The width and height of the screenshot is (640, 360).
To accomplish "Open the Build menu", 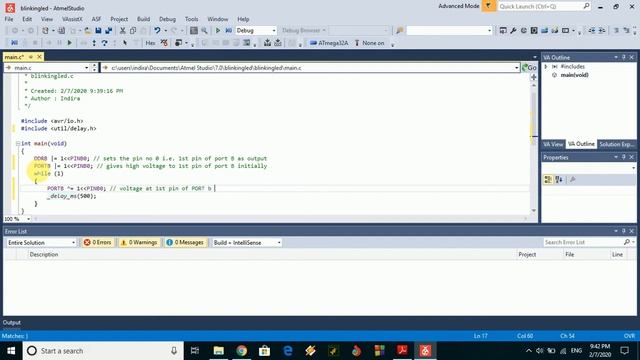I will click(143, 19).
